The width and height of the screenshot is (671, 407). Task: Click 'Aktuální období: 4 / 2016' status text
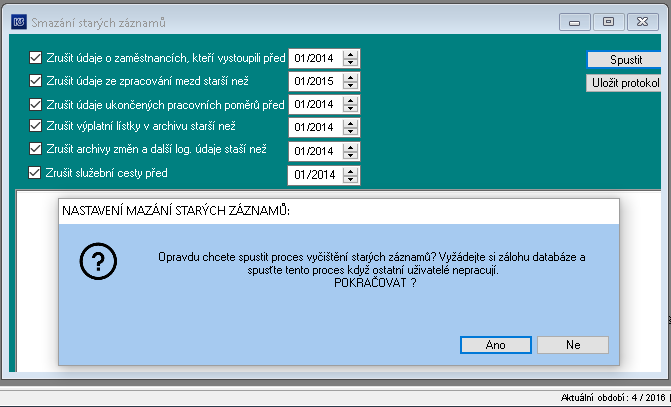pyautogui.click(x=613, y=398)
